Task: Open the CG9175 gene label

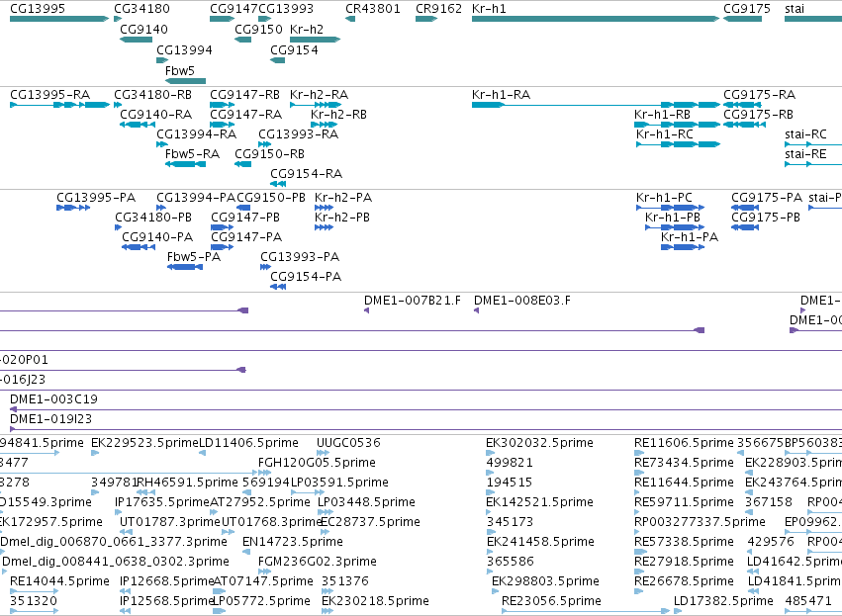Action: click(x=747, y=9)
